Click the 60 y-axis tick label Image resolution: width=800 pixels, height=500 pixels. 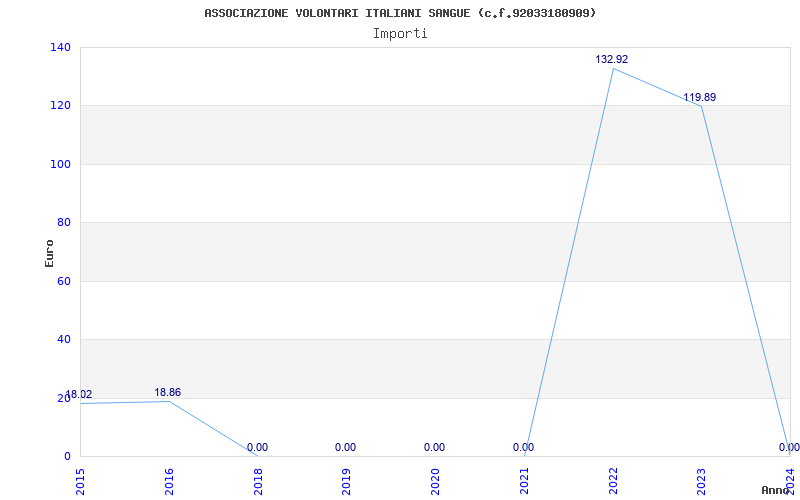64,281
